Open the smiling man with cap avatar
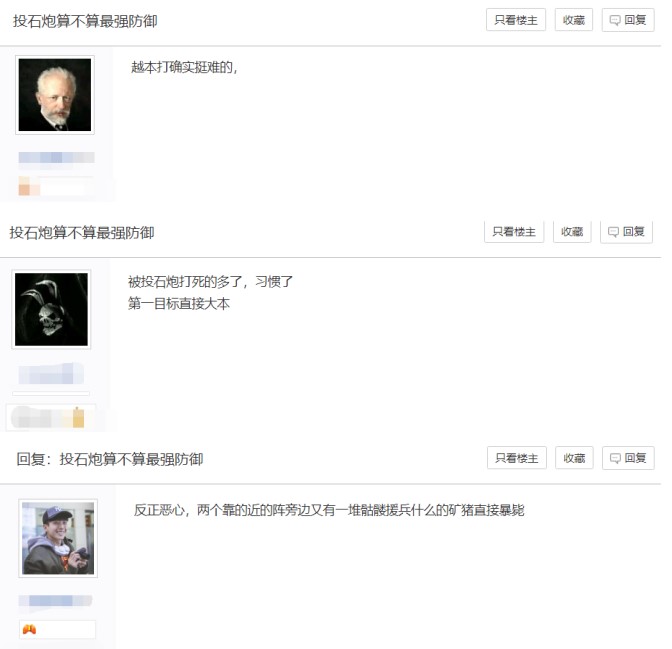Viewport: 672px width, 649px height. click(58, 538)
